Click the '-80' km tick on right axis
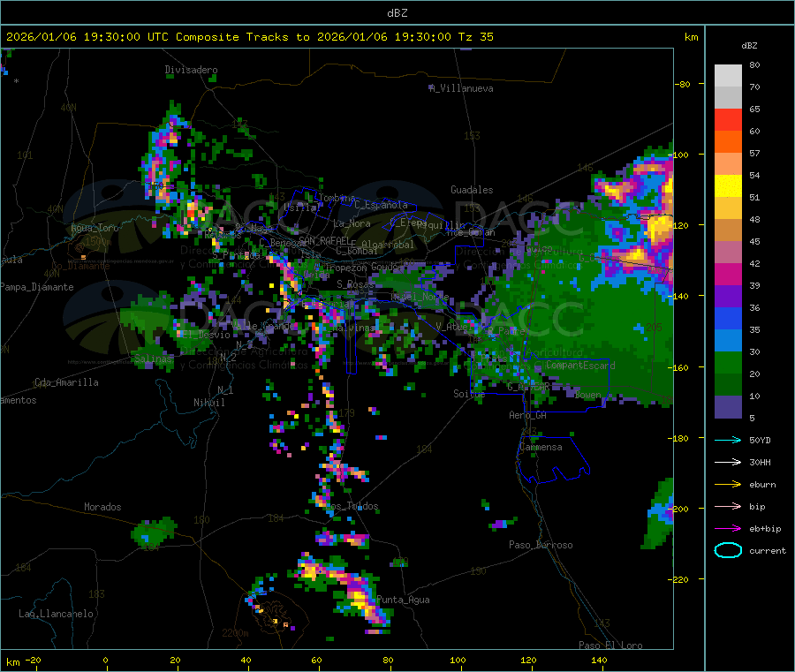Screen dimensions: 795x672 683,84
